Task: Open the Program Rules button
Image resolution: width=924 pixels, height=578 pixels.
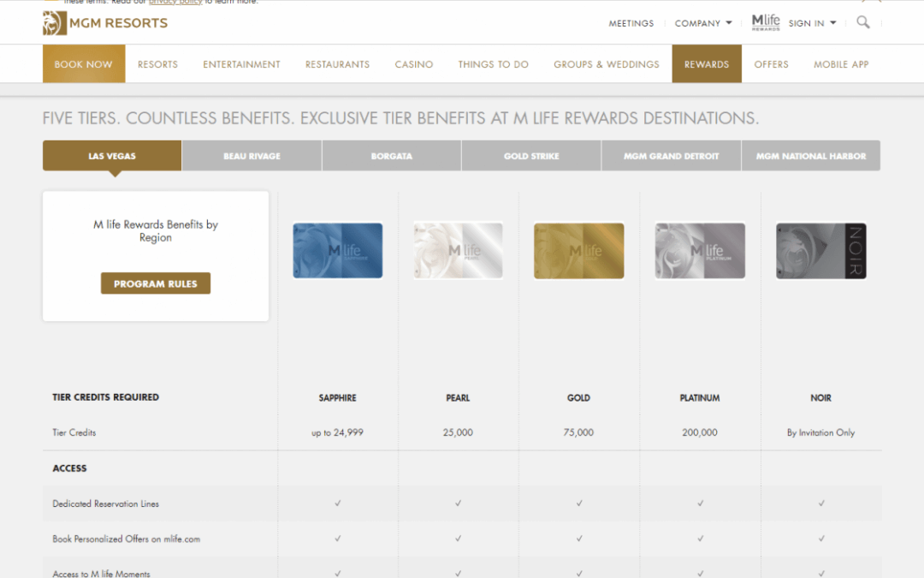Action: (156, 283)
